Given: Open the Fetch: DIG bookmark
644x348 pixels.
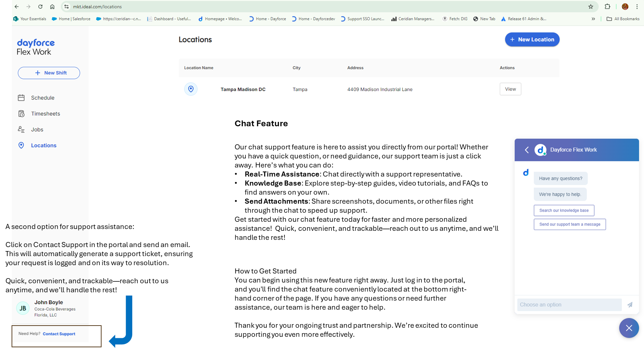Looking at the screenshot, I should (x=455, y=19).
